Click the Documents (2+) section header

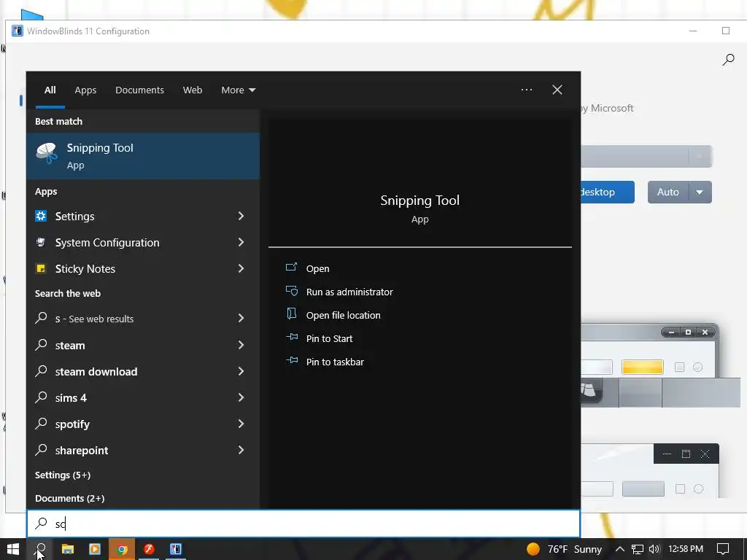69,498
